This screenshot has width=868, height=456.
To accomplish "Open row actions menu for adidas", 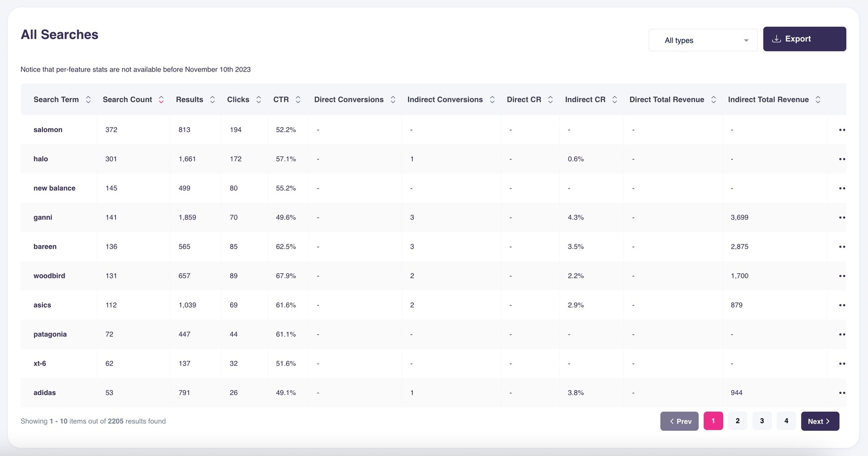I will (x=842, y=393).
